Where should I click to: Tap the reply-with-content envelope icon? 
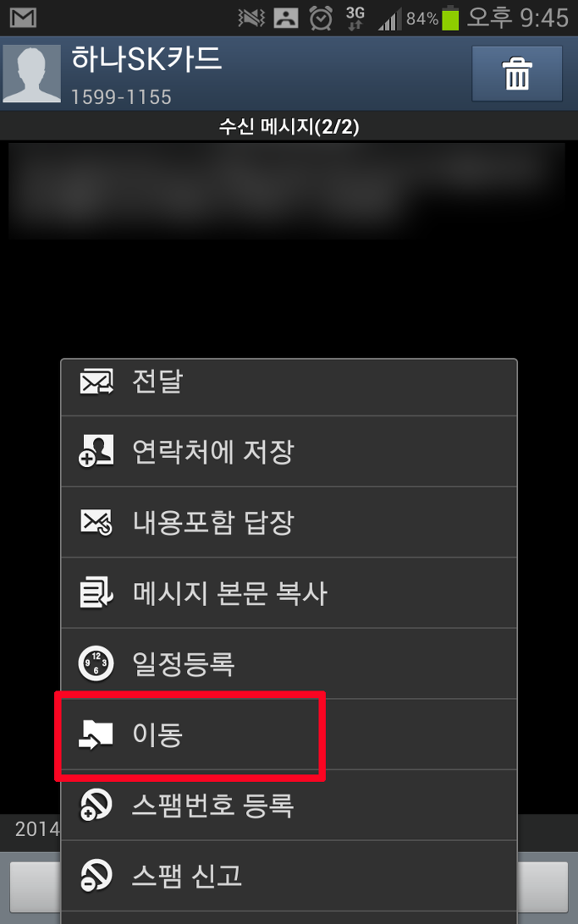(96, 522)
